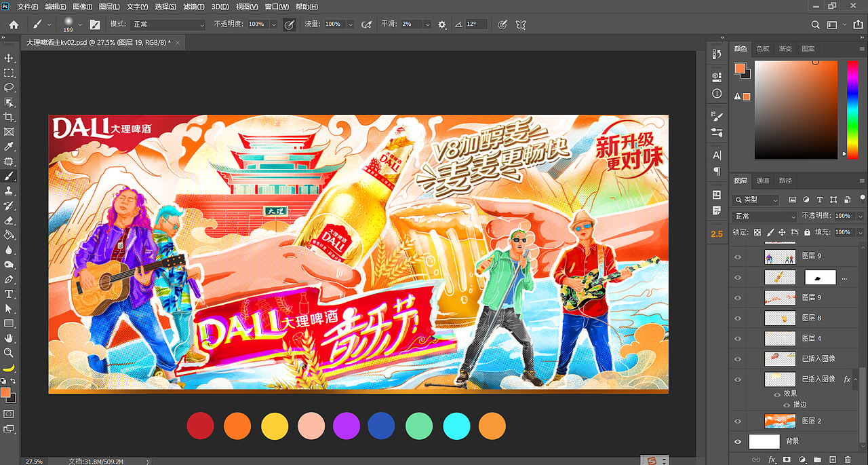Image resolution: width=868 pixels, height=465 pixels.
Task: Open the 窗口 menu
Action: tap(275, 6)
